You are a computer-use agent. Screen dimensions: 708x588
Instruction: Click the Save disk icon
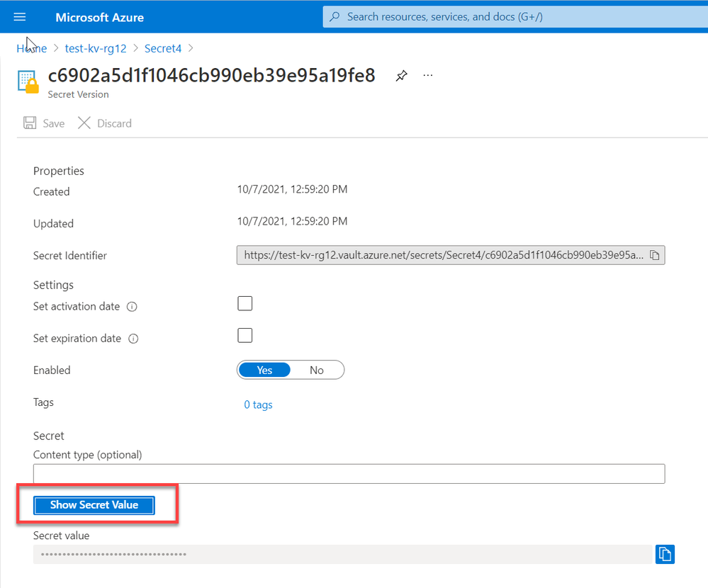(x=30, y=123)
